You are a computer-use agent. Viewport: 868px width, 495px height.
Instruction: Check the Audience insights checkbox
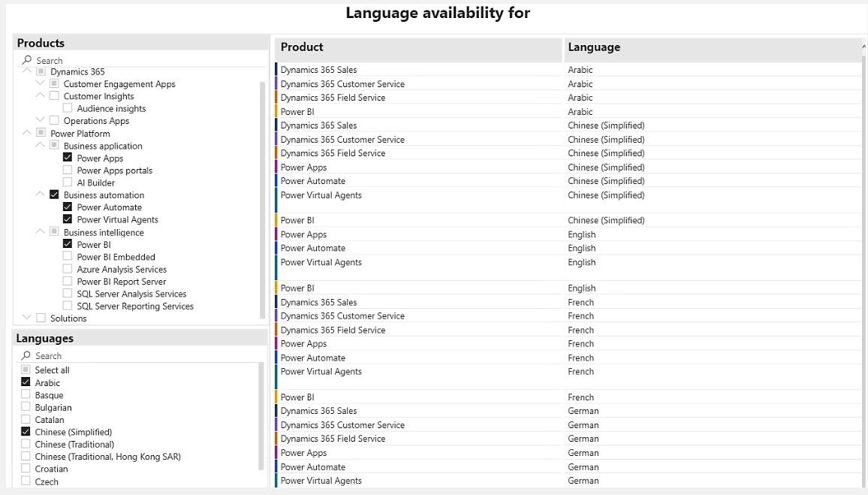point(68,108)
